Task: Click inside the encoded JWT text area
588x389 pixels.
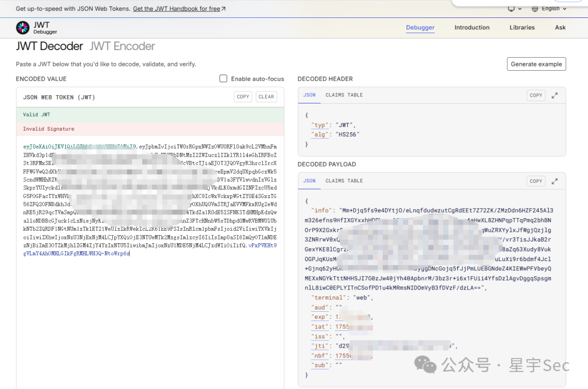Action: click(150, 262)
